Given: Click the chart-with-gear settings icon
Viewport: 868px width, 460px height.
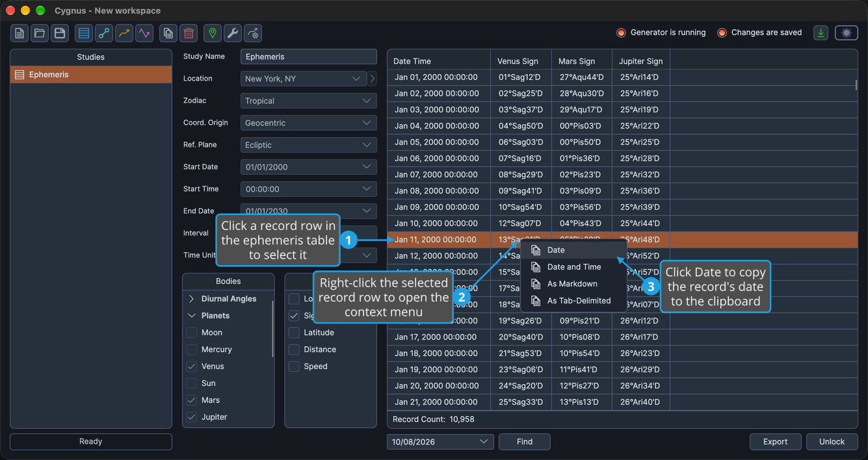Looking at the screenshot, I should click(x=253, y=33).
